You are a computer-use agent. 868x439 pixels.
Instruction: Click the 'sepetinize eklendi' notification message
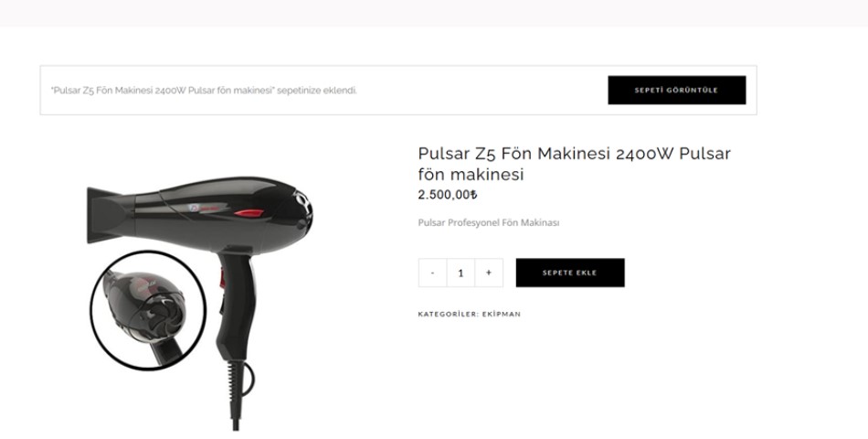coord(204,91)
